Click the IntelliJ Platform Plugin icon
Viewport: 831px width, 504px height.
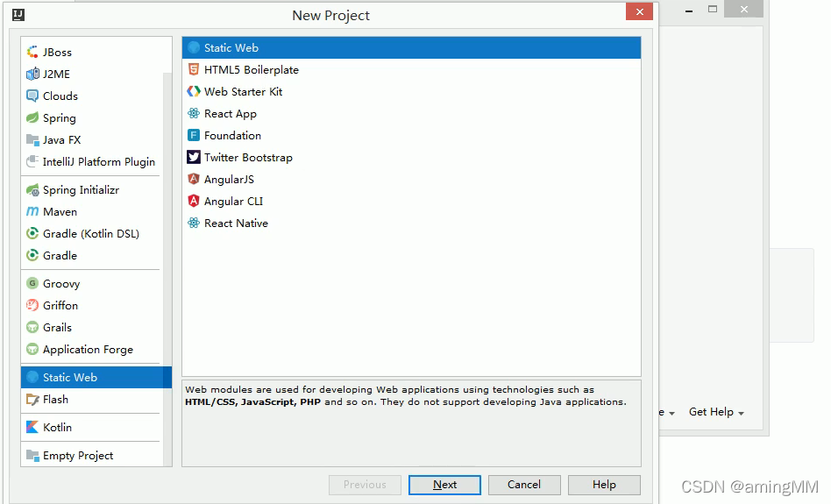(x=32, y=161)
